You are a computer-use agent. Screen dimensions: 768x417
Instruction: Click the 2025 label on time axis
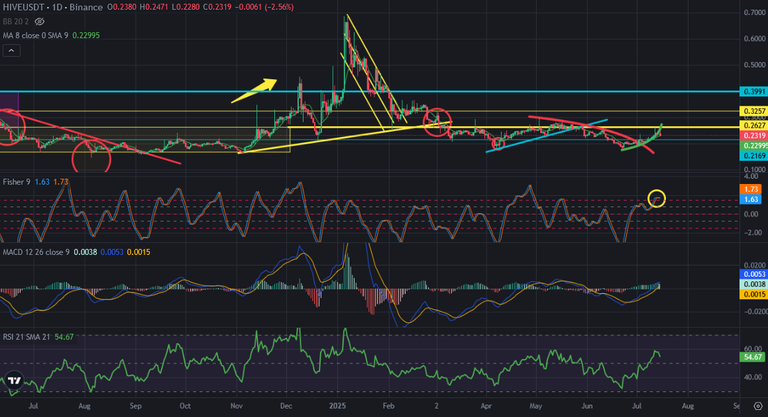point(337,406)
